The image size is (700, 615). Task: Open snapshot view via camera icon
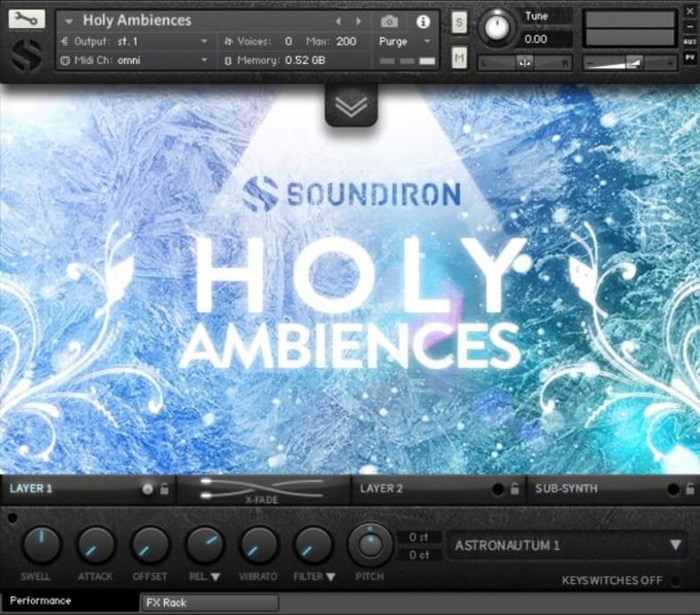click(x=389, y=21)
